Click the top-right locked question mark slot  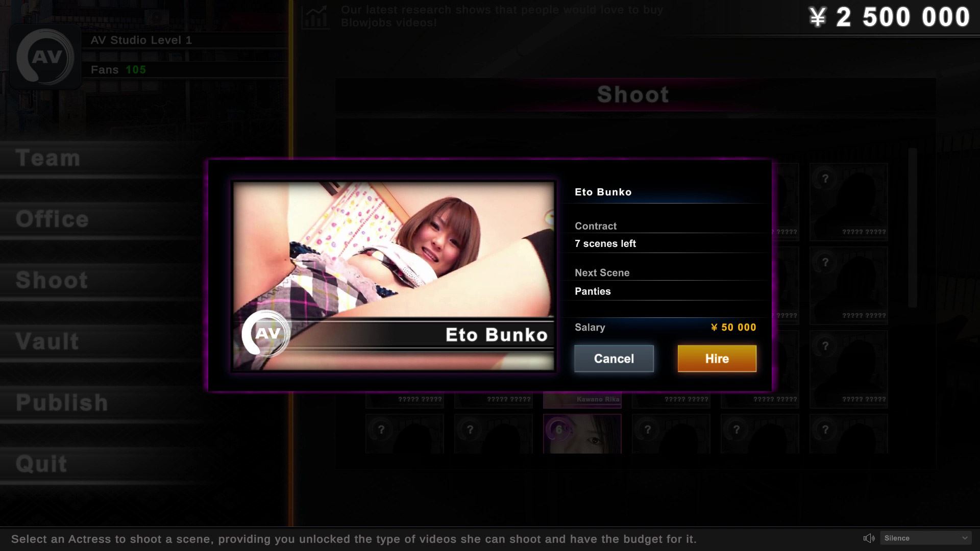(848, 202)
